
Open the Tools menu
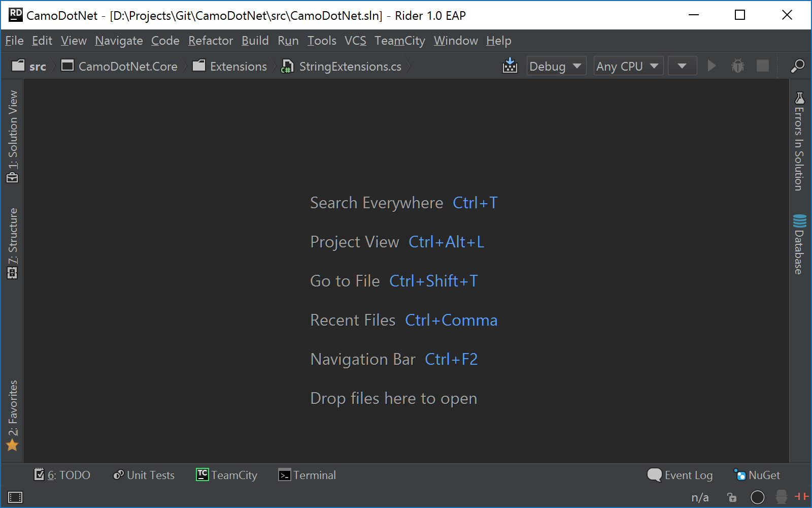pos(322,41)
